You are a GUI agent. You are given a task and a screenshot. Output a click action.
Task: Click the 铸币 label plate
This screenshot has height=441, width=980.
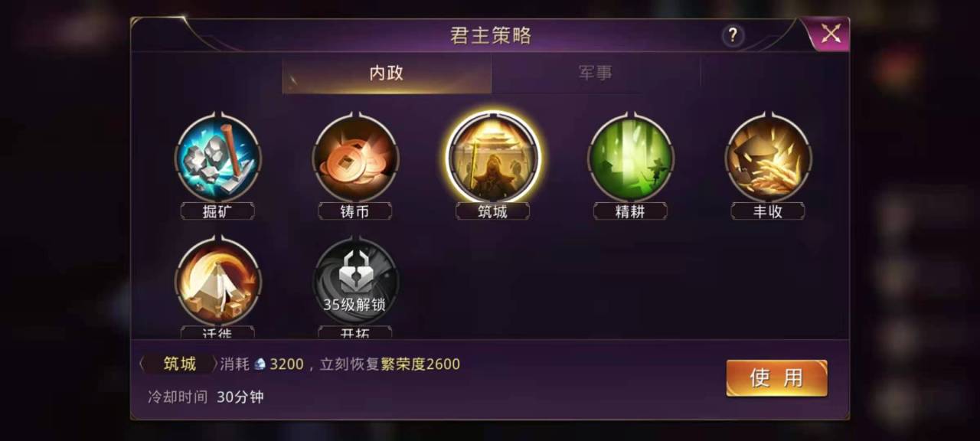(355, 211)
